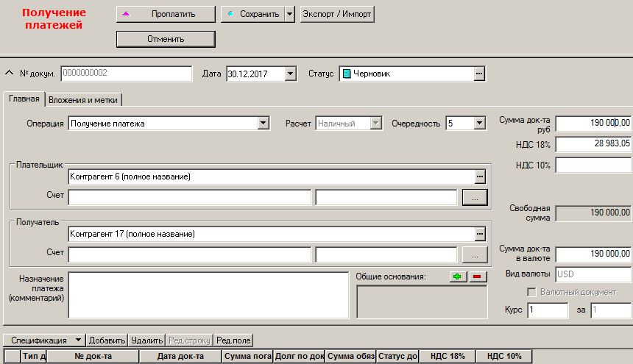Click the Свободная сумма field

[593, 213]
